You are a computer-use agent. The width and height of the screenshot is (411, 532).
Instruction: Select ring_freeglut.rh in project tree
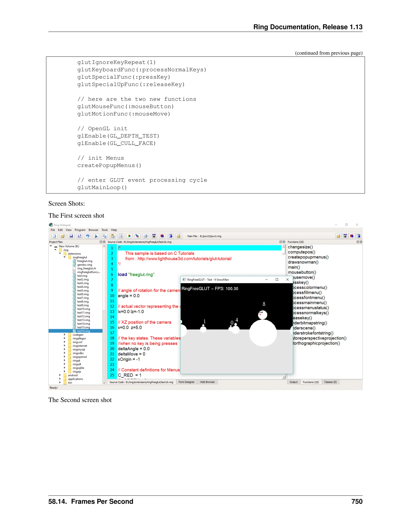(86, 268)
